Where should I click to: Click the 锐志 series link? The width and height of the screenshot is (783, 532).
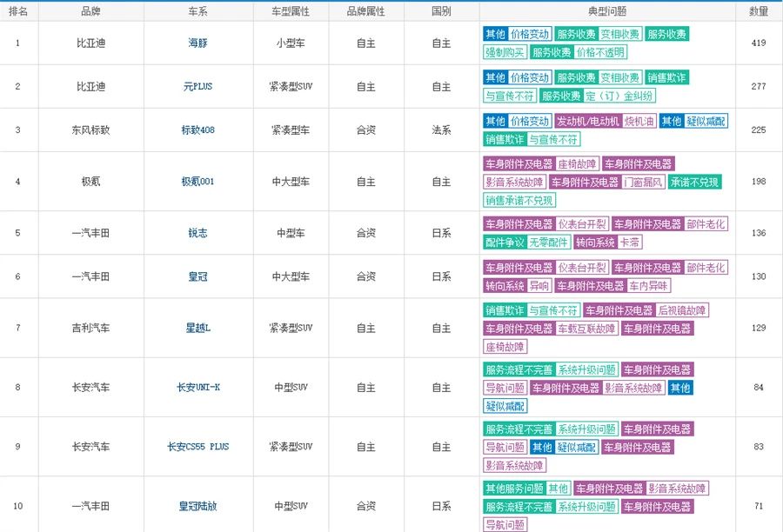coord(198,233)
